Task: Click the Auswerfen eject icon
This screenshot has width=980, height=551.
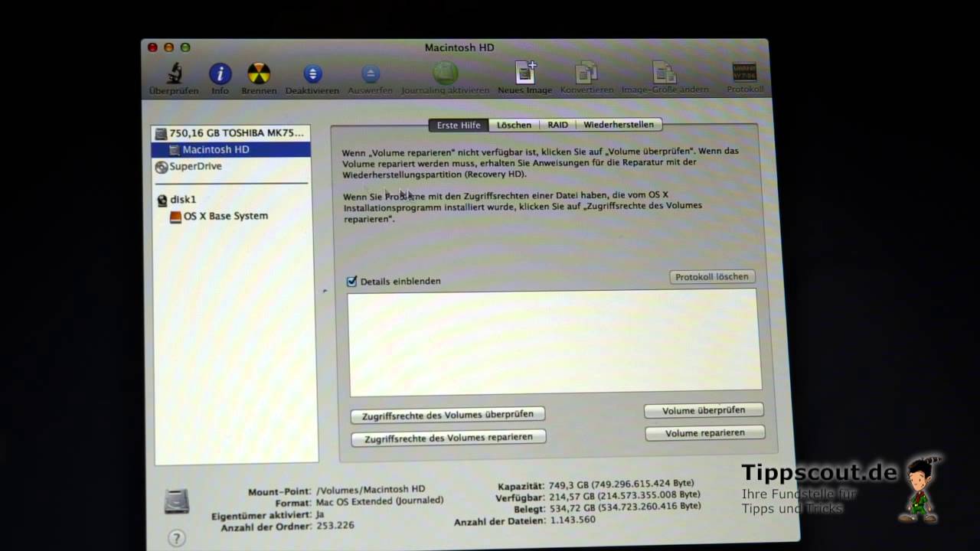Action: click(x=370, y=74)
